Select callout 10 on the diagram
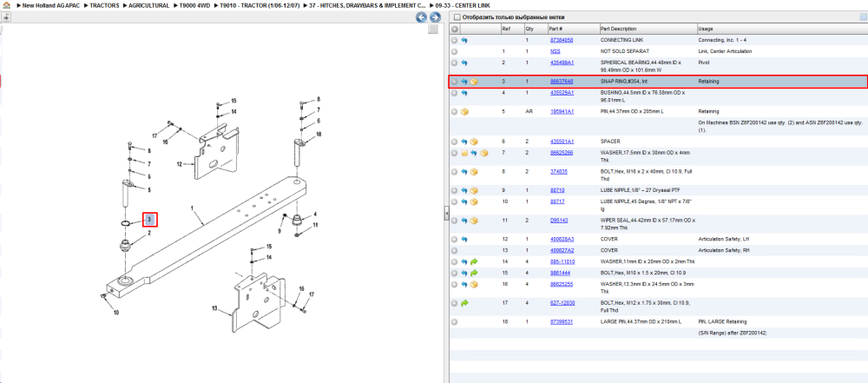This screenshot has height=383, width=868. coord(116,313)
